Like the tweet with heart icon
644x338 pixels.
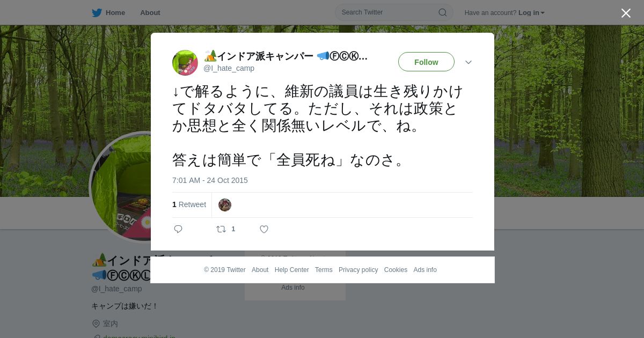[x=264, y=229]
